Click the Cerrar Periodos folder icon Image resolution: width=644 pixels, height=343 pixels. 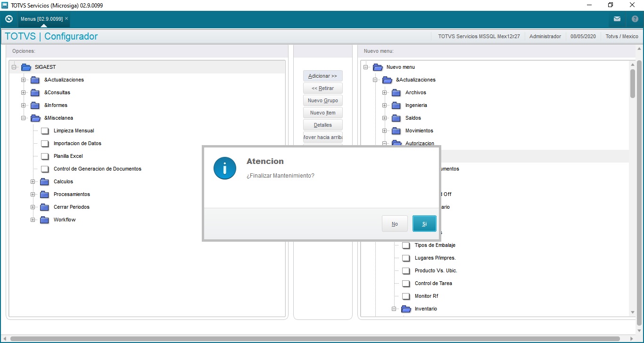[x=44, y=207]
